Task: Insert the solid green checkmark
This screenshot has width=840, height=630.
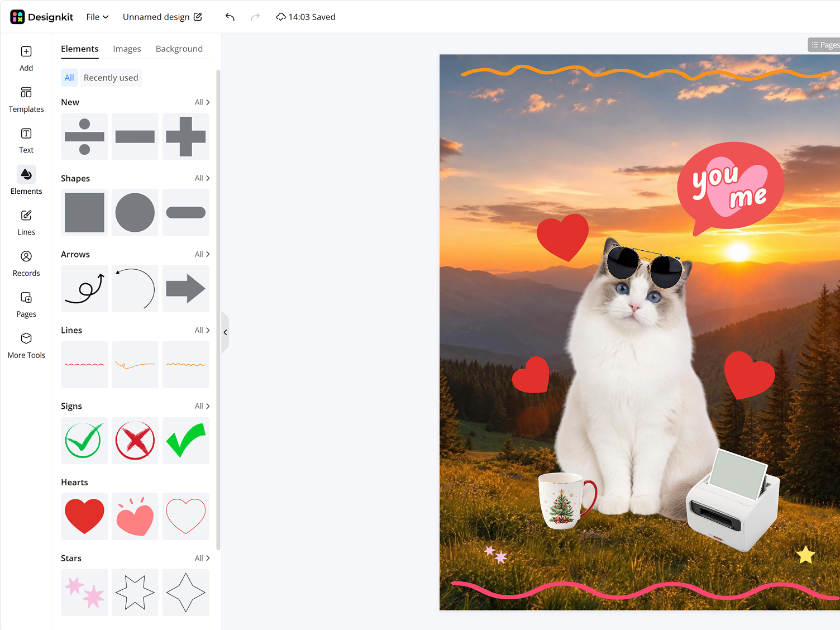Action: click(x=186, y=441)
